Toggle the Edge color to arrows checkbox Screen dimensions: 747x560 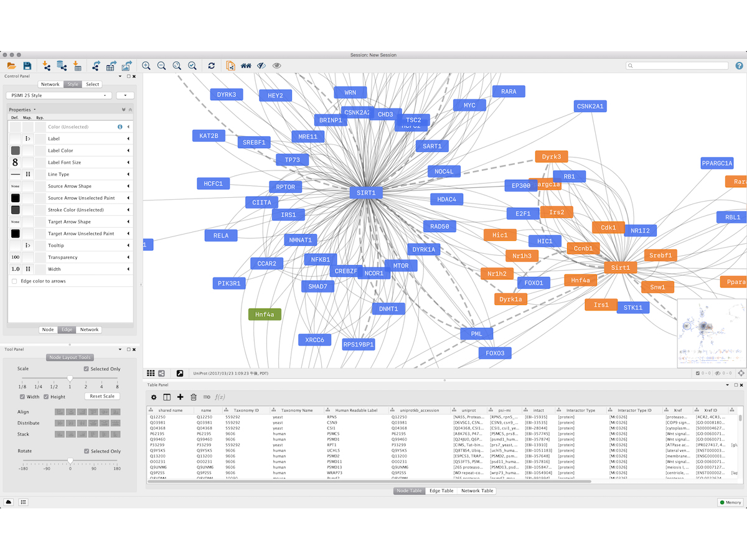pyautogui.click(x=15, y=281)
